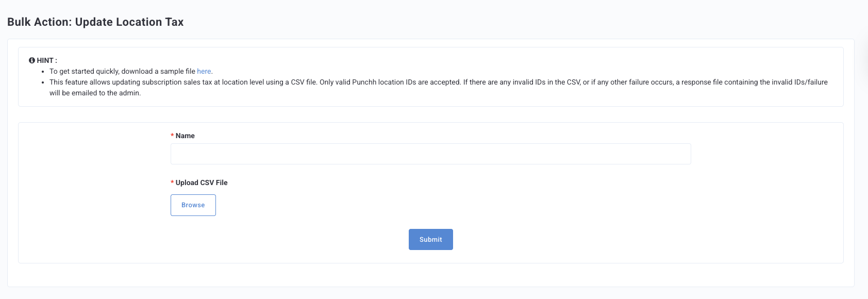Click the words 'download a sample file'

158,71
